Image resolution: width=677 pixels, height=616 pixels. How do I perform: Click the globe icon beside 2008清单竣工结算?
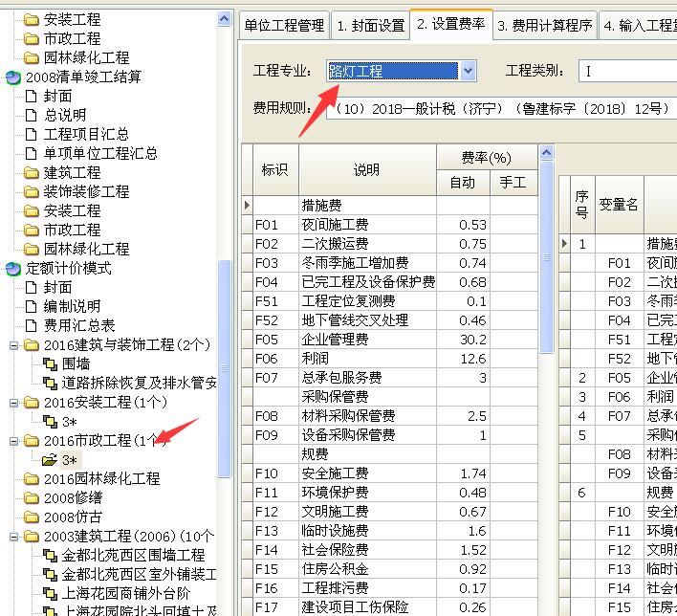tap(13, 77)
